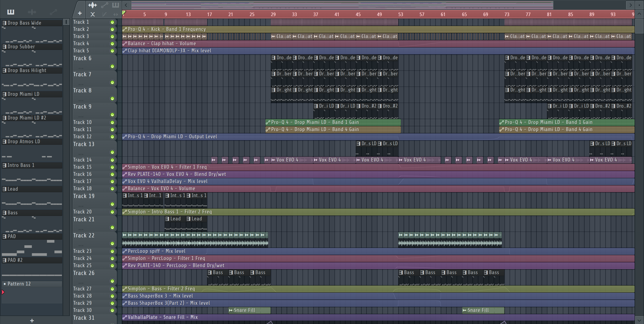This screenshot has height=324, width=644.
Task: Select the Track 2 header
Action: coord(95,29)
